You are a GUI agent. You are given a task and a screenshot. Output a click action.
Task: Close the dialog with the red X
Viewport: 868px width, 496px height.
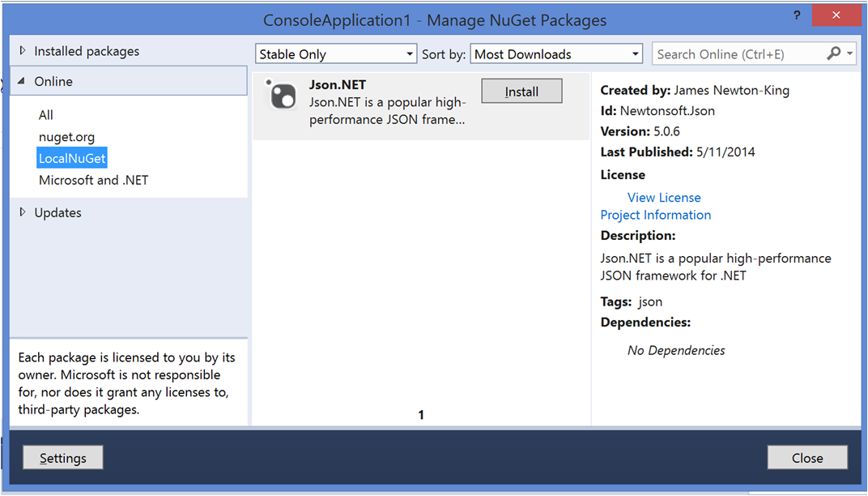pyautogui.click(x=836, y=17)
